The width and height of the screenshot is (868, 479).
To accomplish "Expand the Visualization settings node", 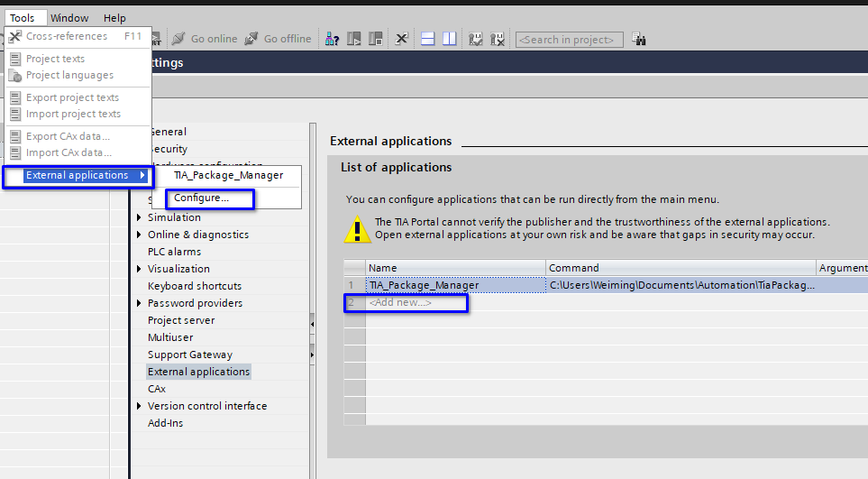I will click(x=139, y=269).
